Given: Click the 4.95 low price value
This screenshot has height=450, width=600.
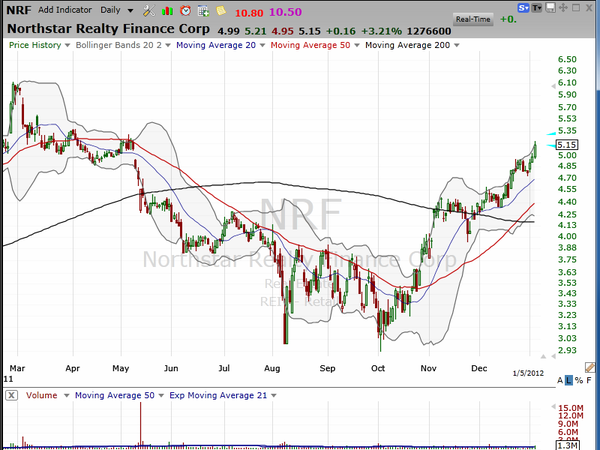Looking at the screenshot, I should tap(283, 31).
